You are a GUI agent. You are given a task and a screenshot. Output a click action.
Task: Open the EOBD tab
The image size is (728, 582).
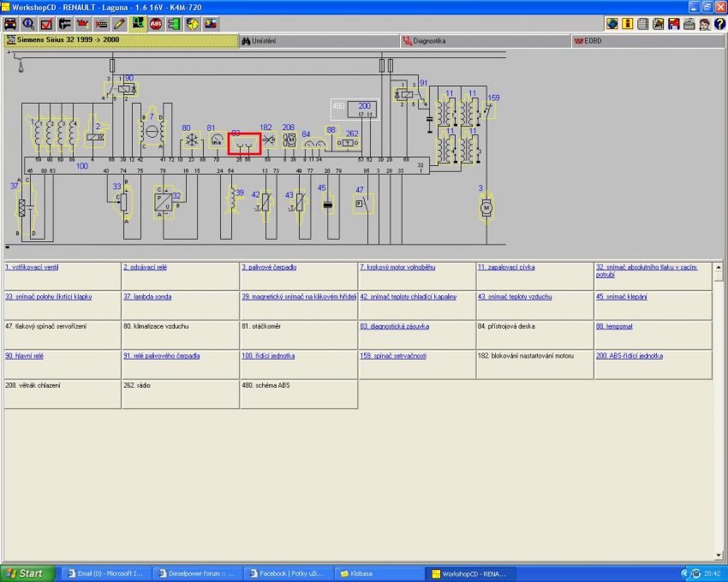pos(591,40)
